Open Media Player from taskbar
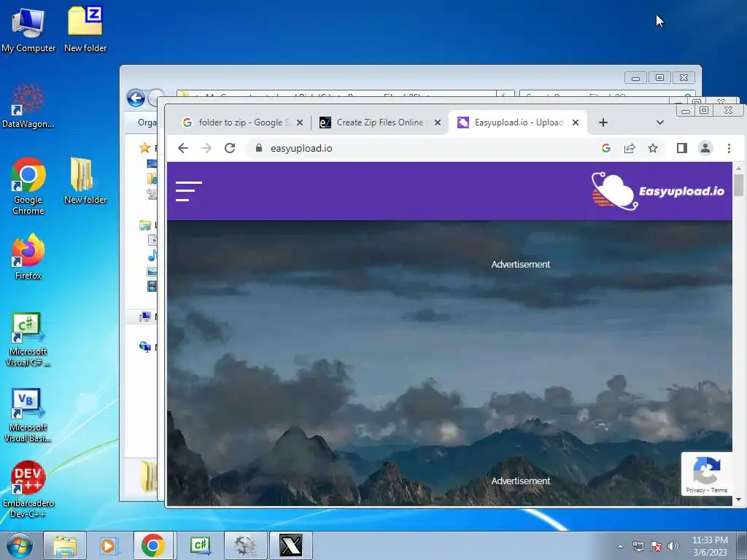This screenshot has height=560, width=747. 108,545
